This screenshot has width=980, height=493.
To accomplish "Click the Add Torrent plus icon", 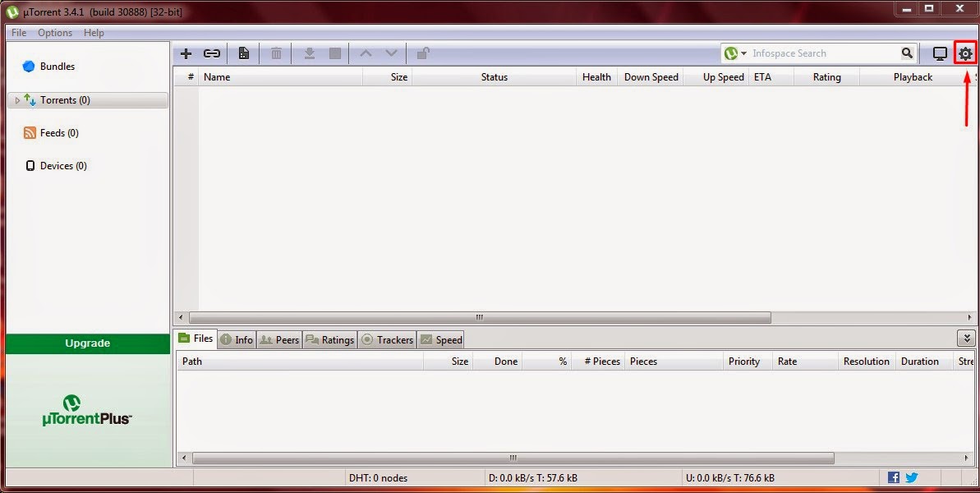I will click(x=186, y=53).
